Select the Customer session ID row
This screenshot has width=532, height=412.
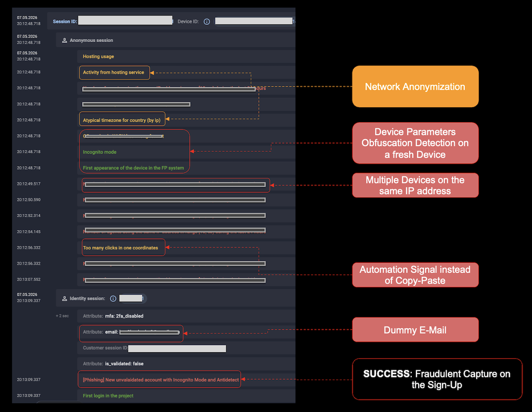tap(186, 348)
